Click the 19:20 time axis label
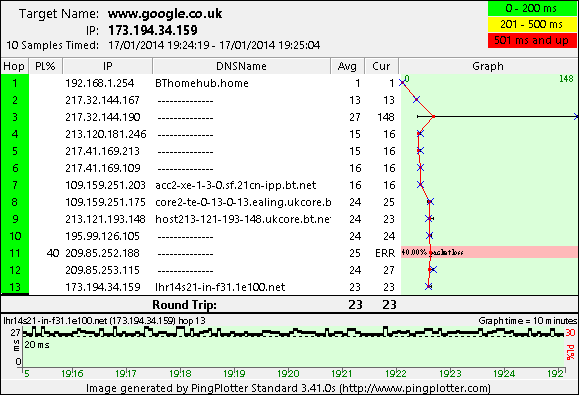This screenshot has height=395, width=579. point(288,374)
